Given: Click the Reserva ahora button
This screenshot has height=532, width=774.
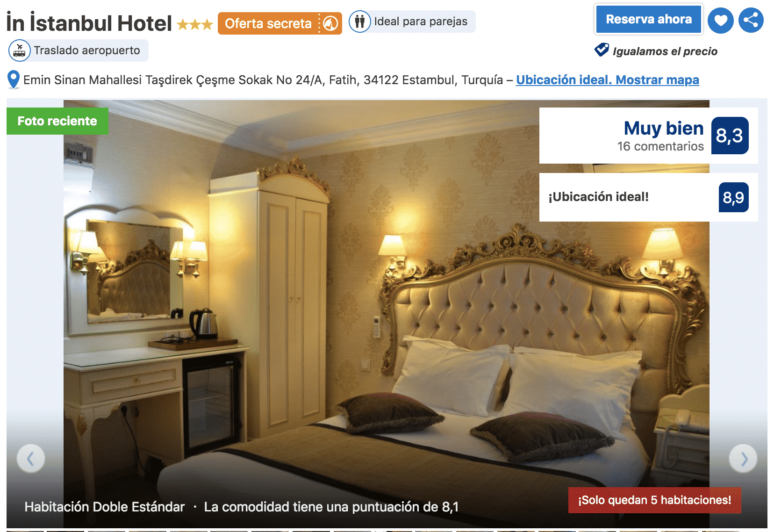Looking at the screenshot, I should (x=649, y=20).
